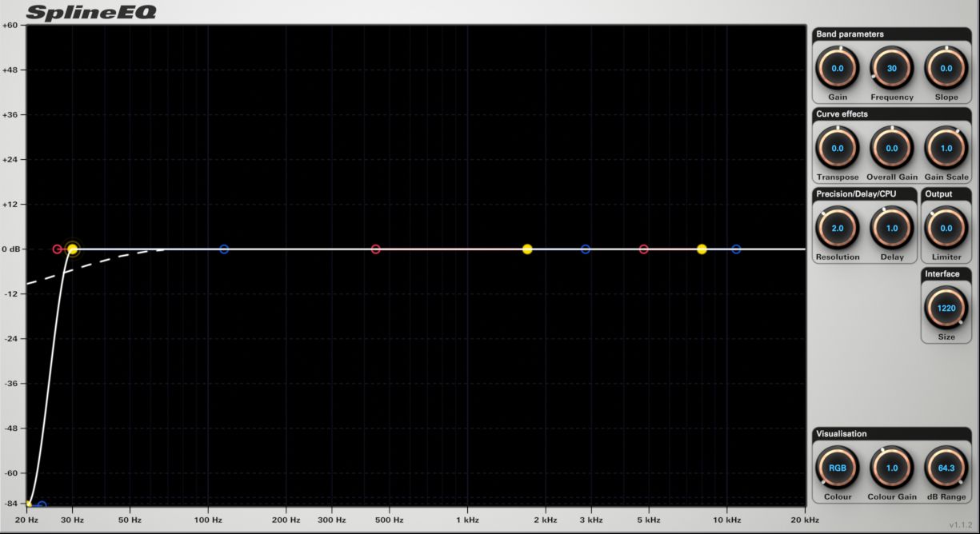Select the blue control handle near 3 kHz
The height and width of the screenshot is (534, 980).
(586, 249)
